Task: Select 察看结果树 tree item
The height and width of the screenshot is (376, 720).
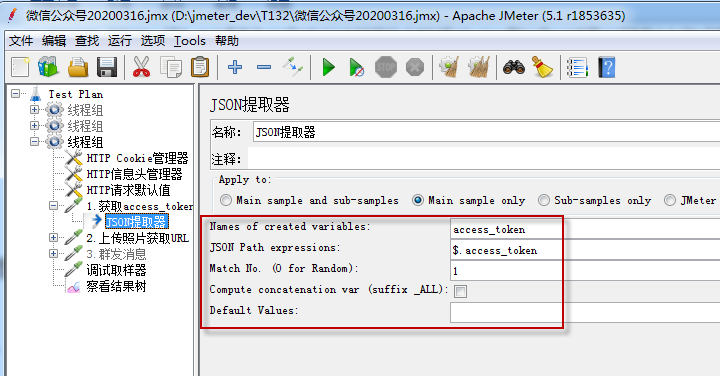Action: [116, 286]
